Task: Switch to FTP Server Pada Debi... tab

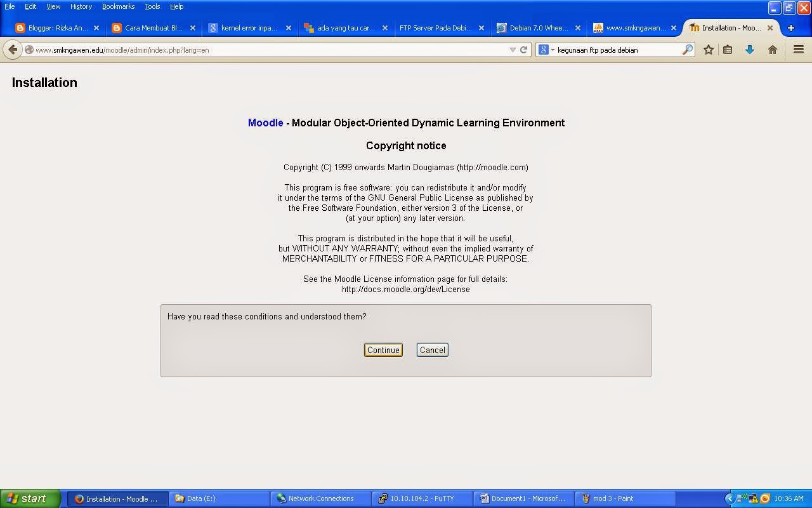Action: click(x=442, y=28)
